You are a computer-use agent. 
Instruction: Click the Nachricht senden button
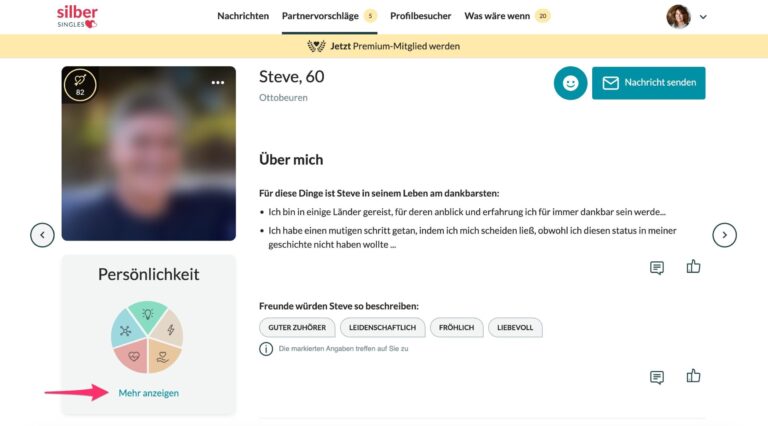(x=648, y=83)
